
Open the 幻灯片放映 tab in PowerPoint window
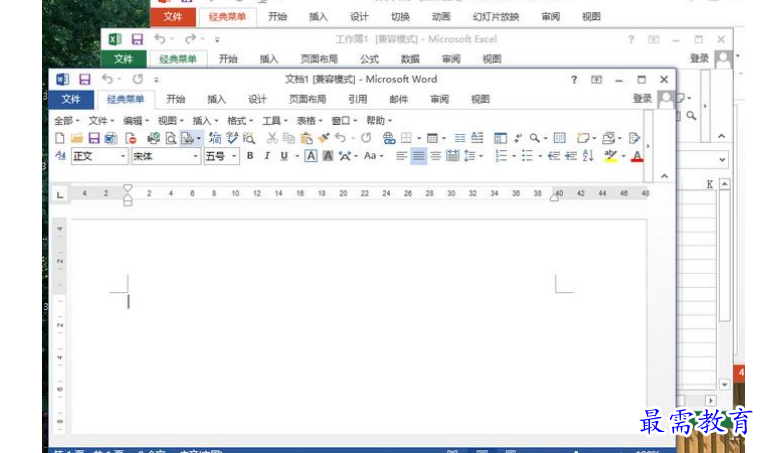(496, 17)
